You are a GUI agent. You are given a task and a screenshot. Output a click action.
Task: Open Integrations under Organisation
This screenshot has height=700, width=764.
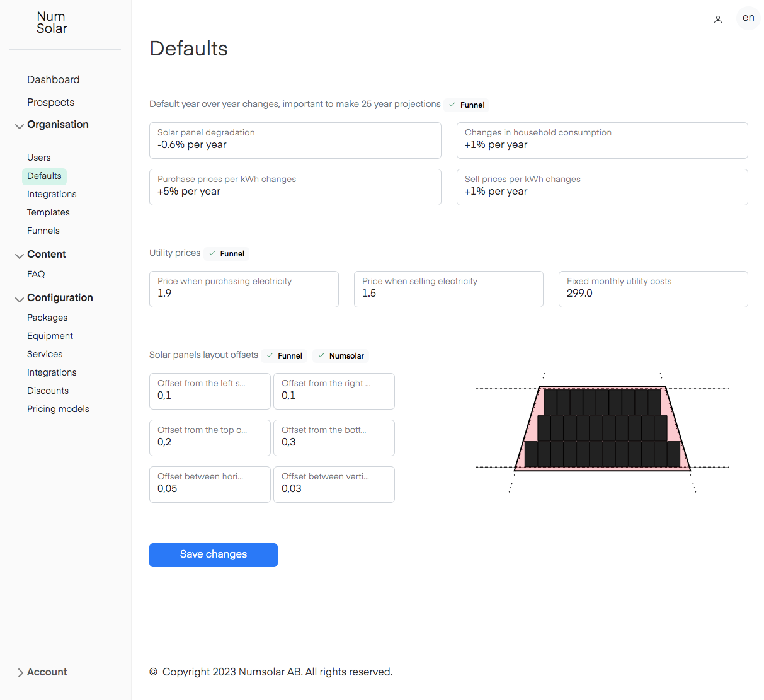[52, 194]
